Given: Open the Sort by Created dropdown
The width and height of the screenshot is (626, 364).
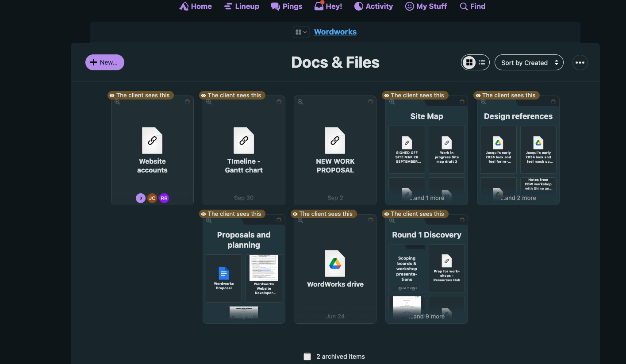Looking at the screenshot, I should (x=529, y=63).
